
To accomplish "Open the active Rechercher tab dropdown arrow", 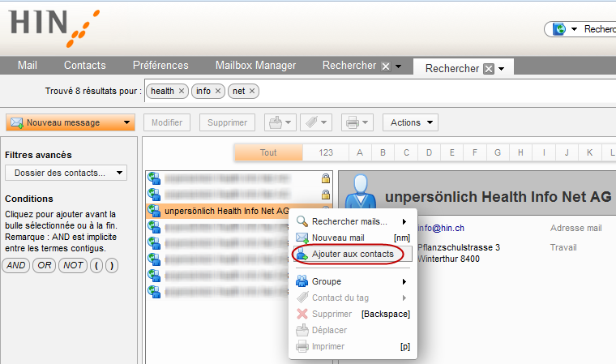I will (x=501, y=69).
